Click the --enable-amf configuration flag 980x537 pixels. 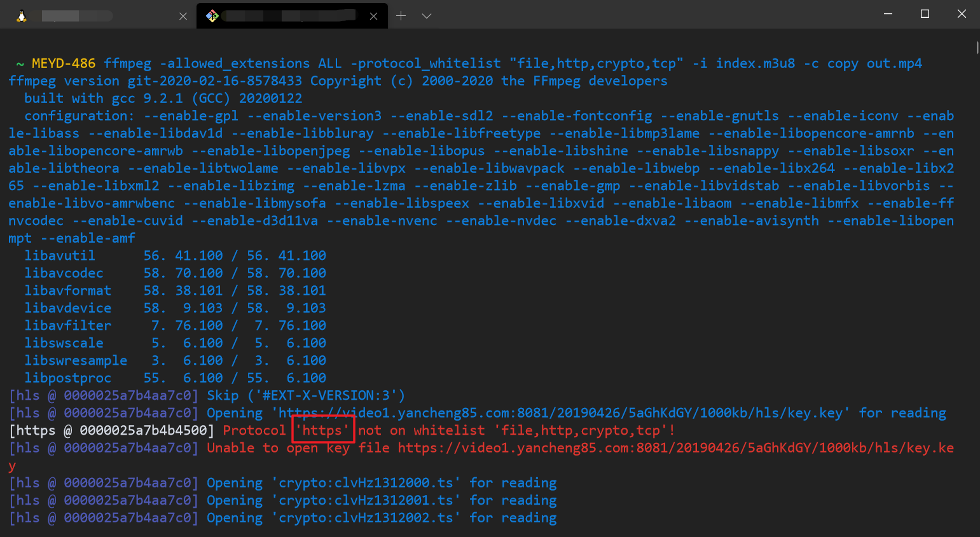[88, 238]
